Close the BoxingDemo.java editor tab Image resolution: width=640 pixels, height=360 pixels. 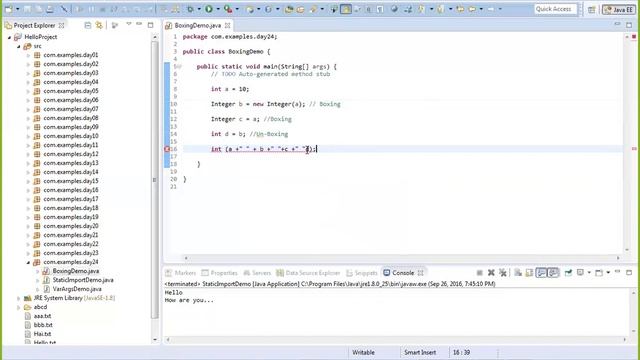tap(227, 25)
